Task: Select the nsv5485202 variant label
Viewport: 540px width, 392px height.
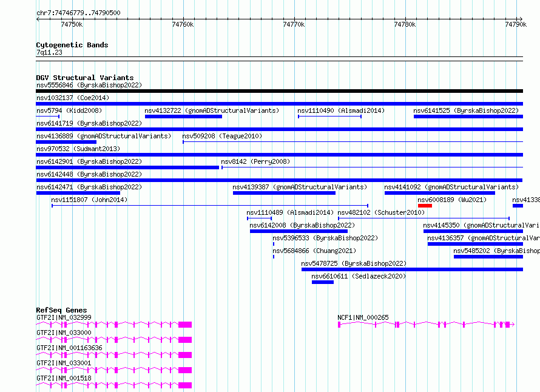Action: [x=496, y=251]
